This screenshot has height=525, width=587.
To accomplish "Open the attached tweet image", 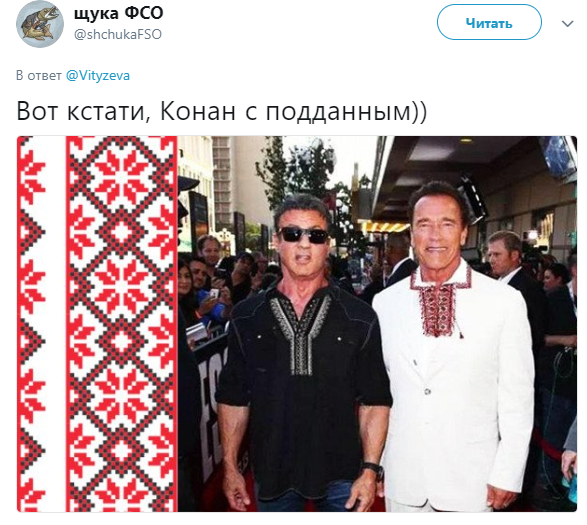I will (x=297, y=324).
